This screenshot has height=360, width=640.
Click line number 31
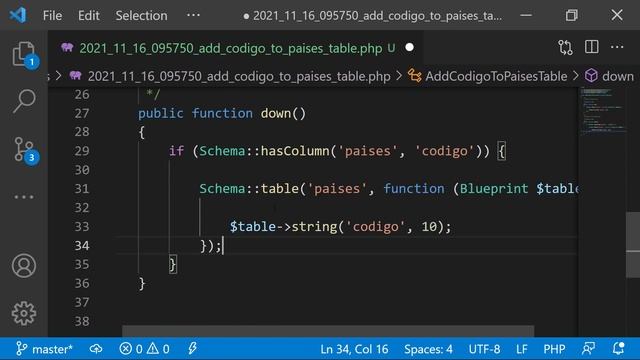(82, 189)
